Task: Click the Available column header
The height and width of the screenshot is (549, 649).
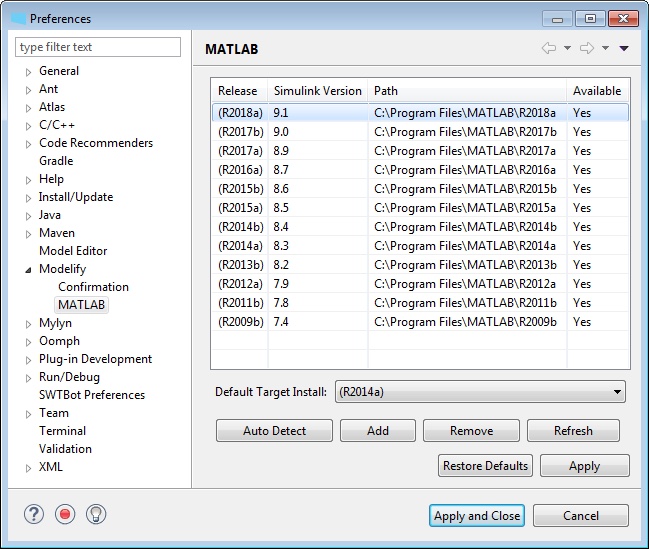Action: (598, 91)
